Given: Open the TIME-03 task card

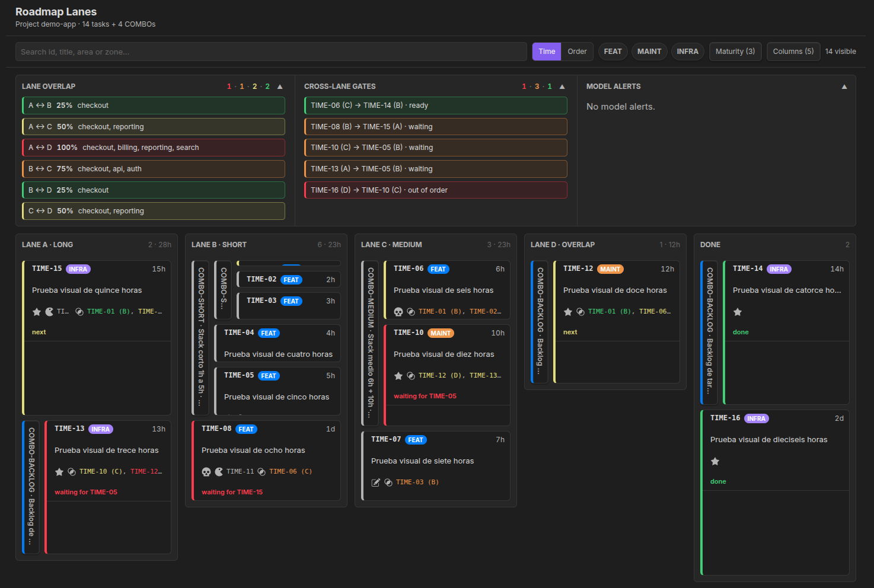Looking at the screenshot, I should click(289, 306).
